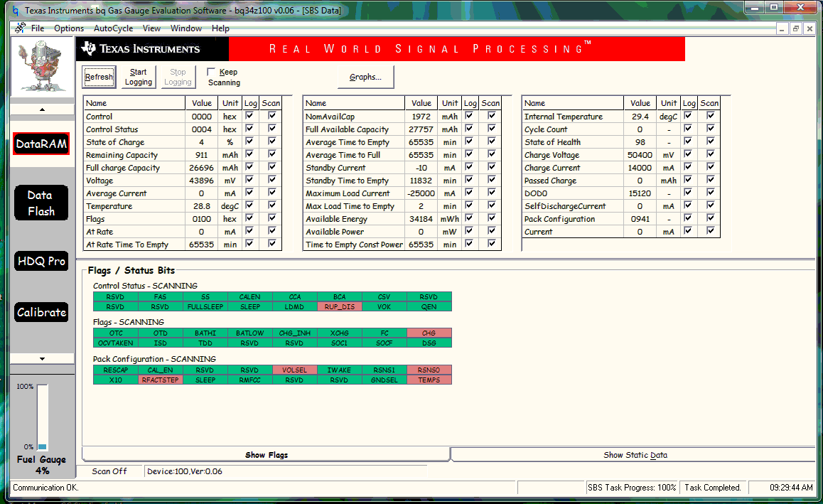Select the Voltage value 43896
Viewport: 823px width, 504px height.
tap(202, 181)
